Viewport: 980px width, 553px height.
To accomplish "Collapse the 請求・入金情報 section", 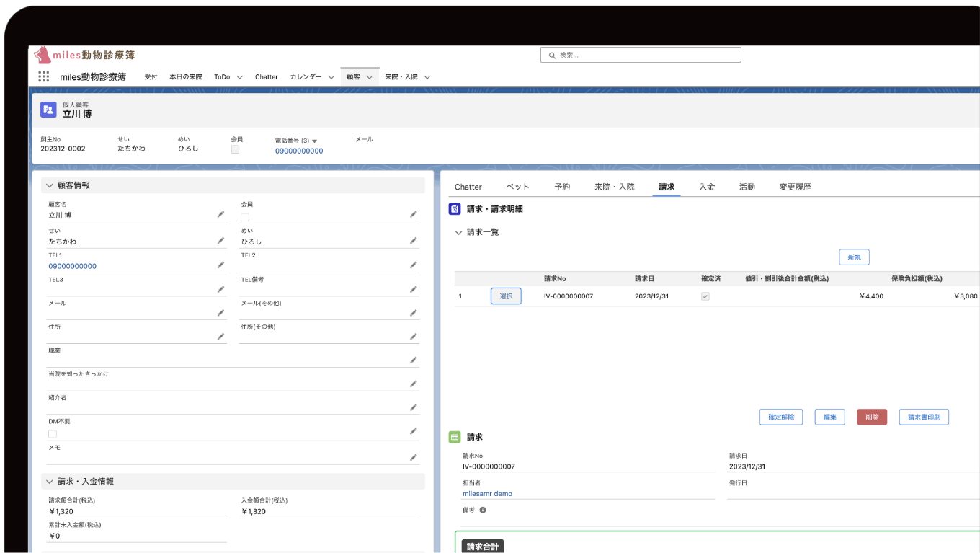I will pyautogui.click(x=50, y=481).
